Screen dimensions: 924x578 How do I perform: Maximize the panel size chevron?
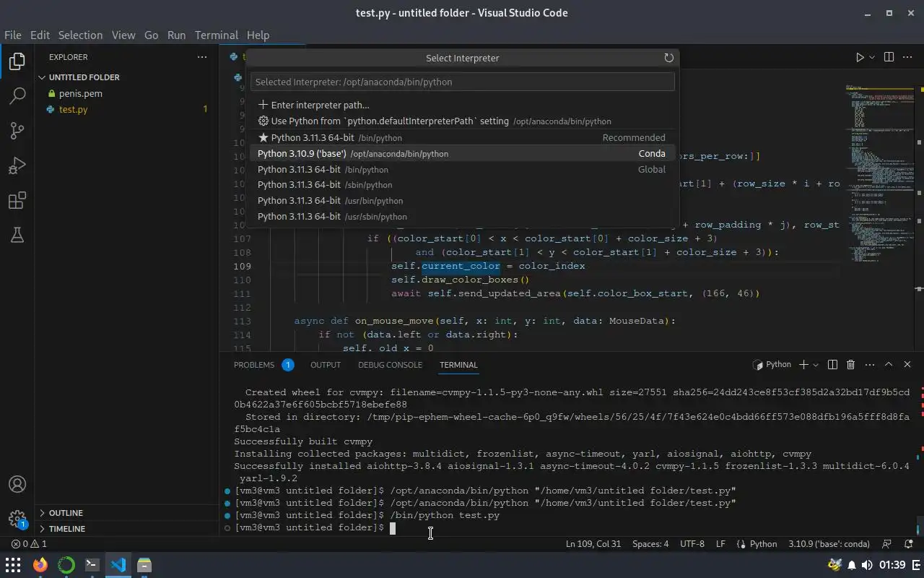tap(889, 365)
